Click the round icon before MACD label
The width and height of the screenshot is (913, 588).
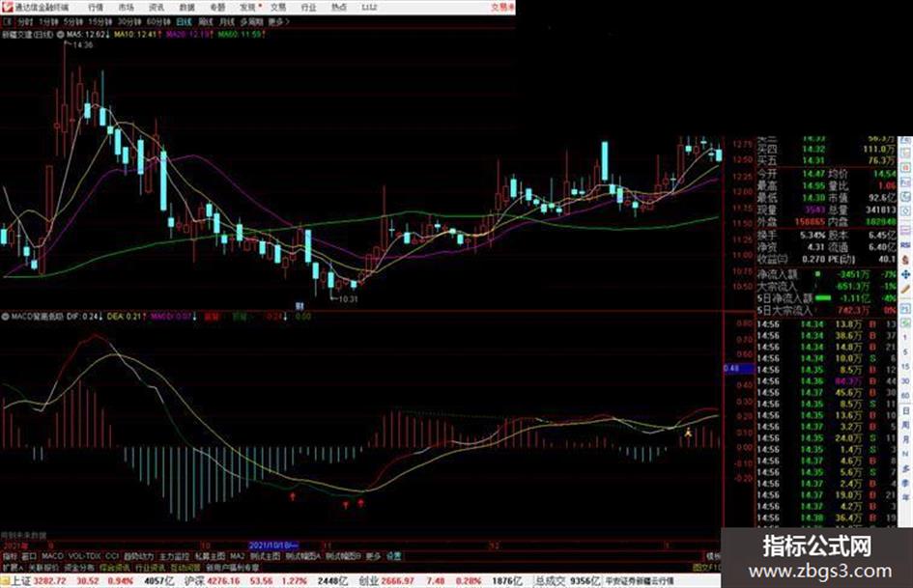click(x=5, y=317)
